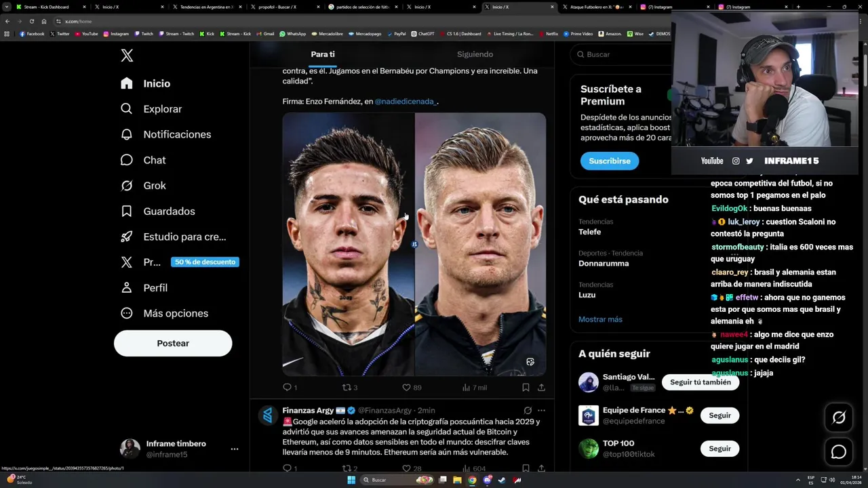Click the Postear button
Image resolution: width=868 pixels, height=488 pixels.
pyautogui.click(x=173, y=343)
